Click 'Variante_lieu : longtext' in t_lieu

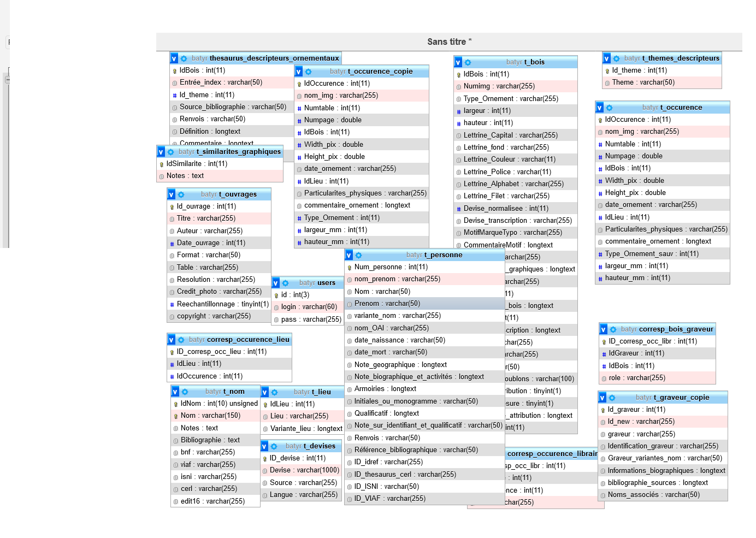(302, 429)
